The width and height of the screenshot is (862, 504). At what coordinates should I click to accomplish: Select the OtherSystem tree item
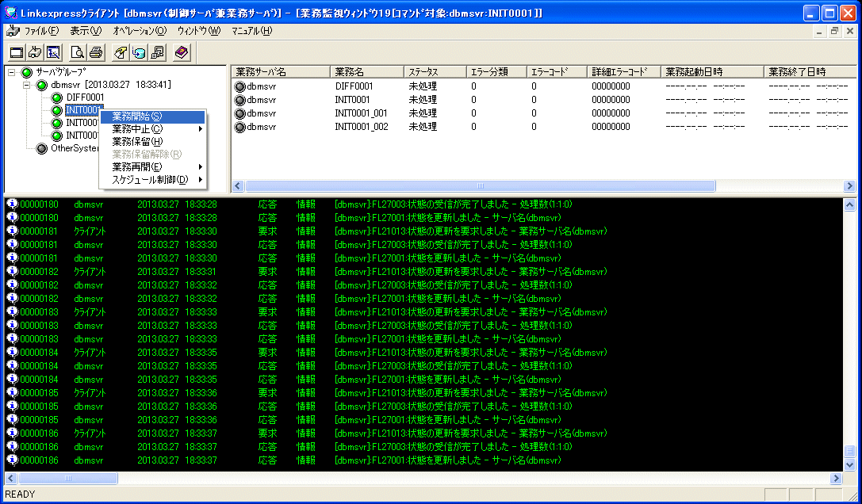tap(75, 148)
